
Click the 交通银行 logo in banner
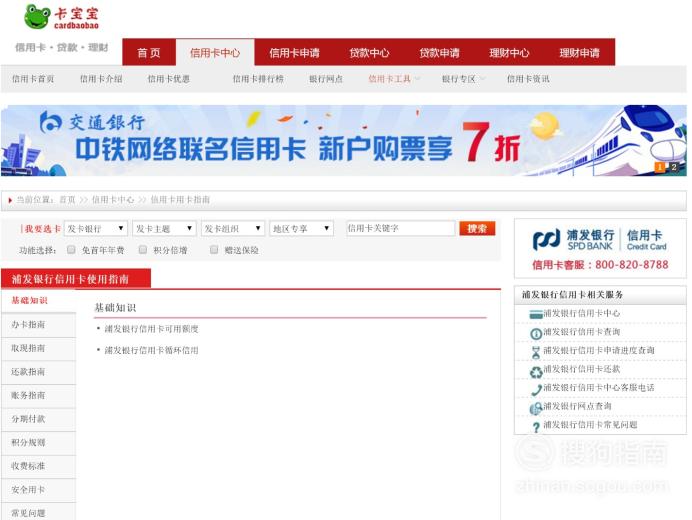tap(92, 122)
